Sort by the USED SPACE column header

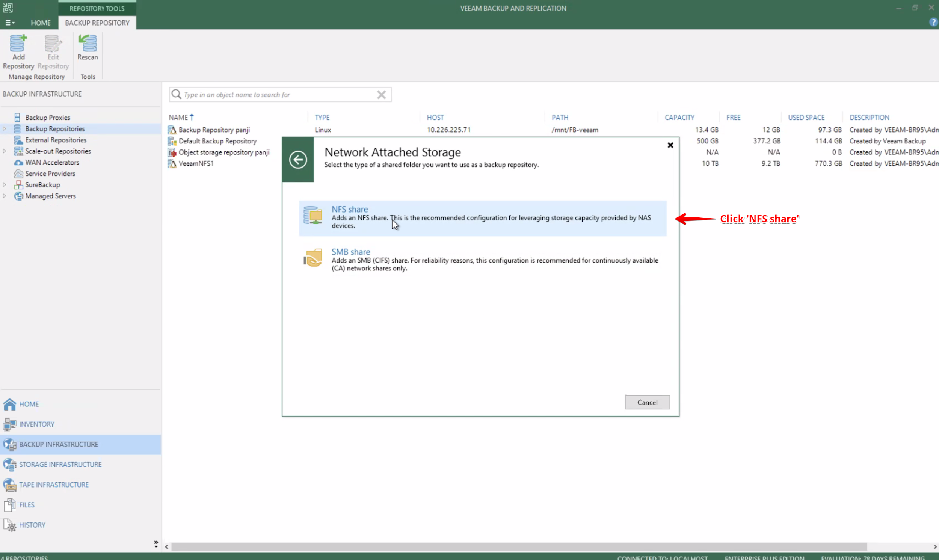[806, 117]
